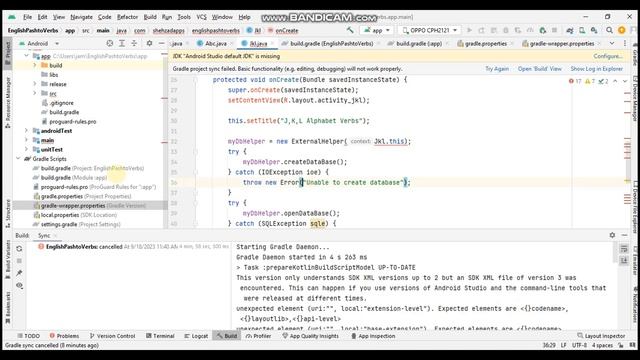Click Expand All icon in Project panel

coord(122,43)
